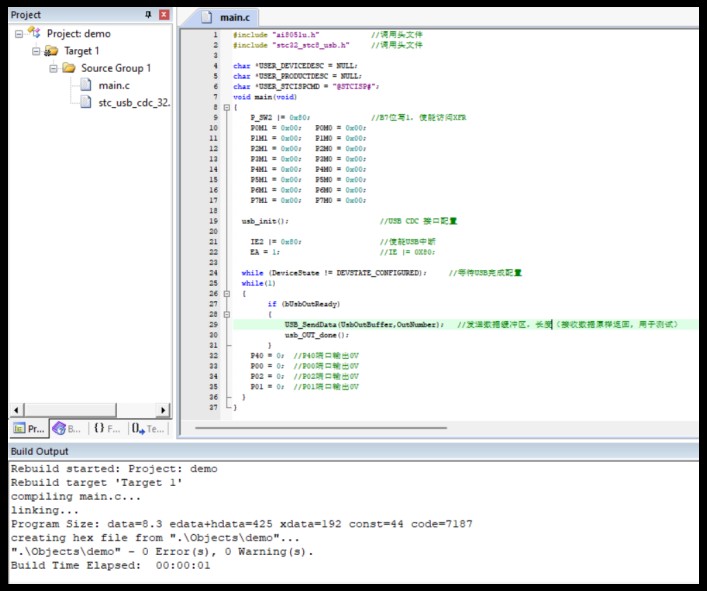Click the Project panel's horizontal scrollbar thumb

tap(69, 410)
